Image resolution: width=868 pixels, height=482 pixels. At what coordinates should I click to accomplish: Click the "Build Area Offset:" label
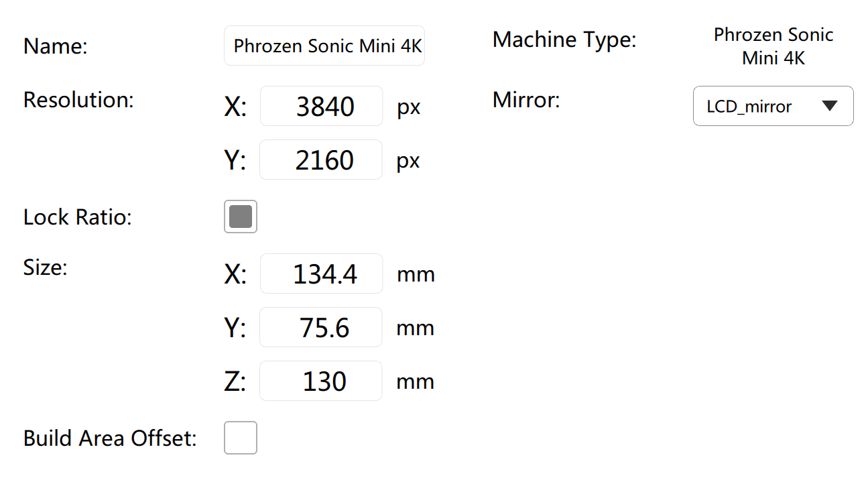click(x=110, y=438)
